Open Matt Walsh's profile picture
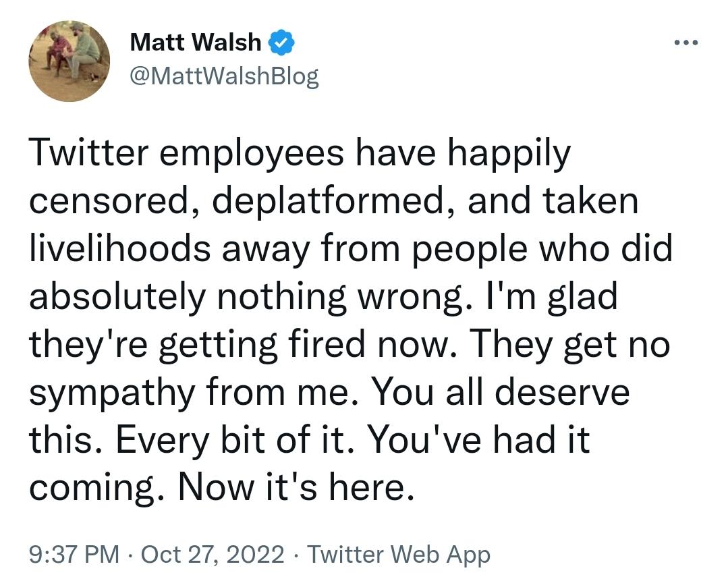Image resolution: width=728 pixels, height=581 pixels. coord(69,61)
